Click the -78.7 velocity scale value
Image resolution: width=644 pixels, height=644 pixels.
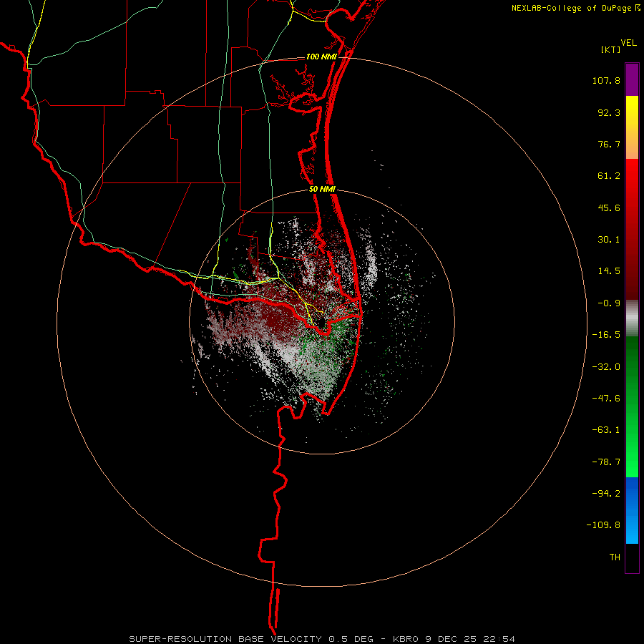[606, 462]
